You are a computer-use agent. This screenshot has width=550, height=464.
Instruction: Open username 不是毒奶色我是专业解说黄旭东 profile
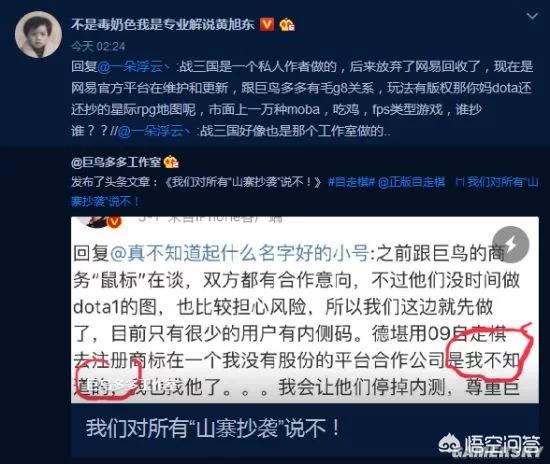163,25
